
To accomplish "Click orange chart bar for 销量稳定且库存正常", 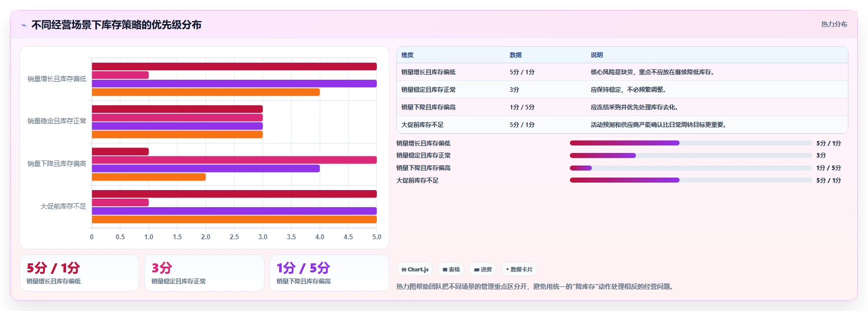I will click(177, 134).
